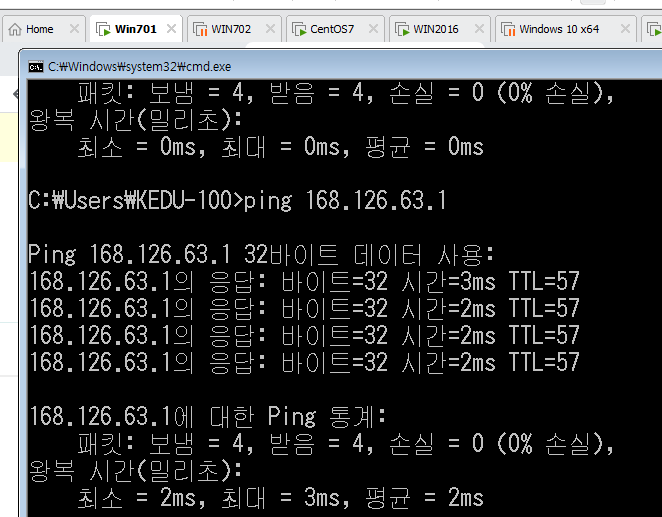Click the CentOS7 running VM icon

pyautogui.click(x=299, y=30)
